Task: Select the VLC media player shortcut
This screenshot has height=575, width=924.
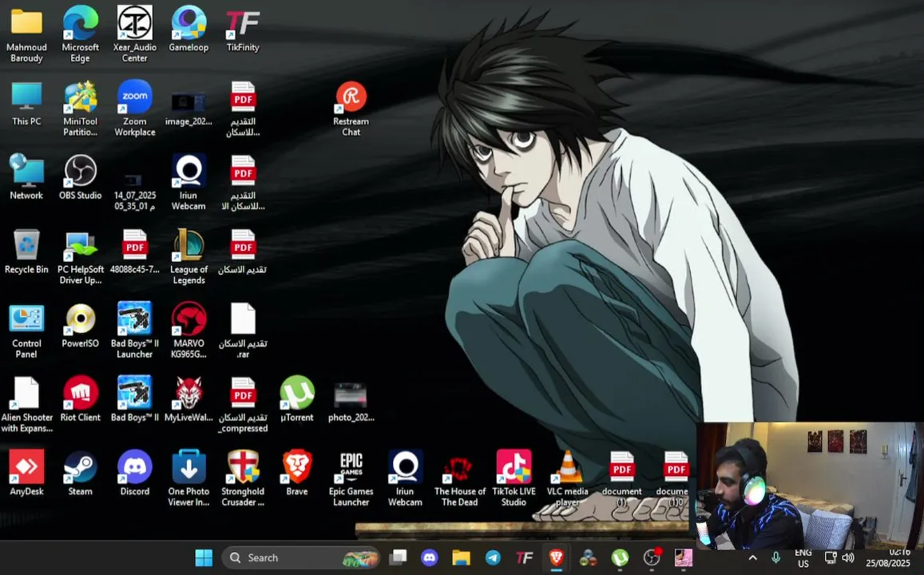Action: point(568,478)
